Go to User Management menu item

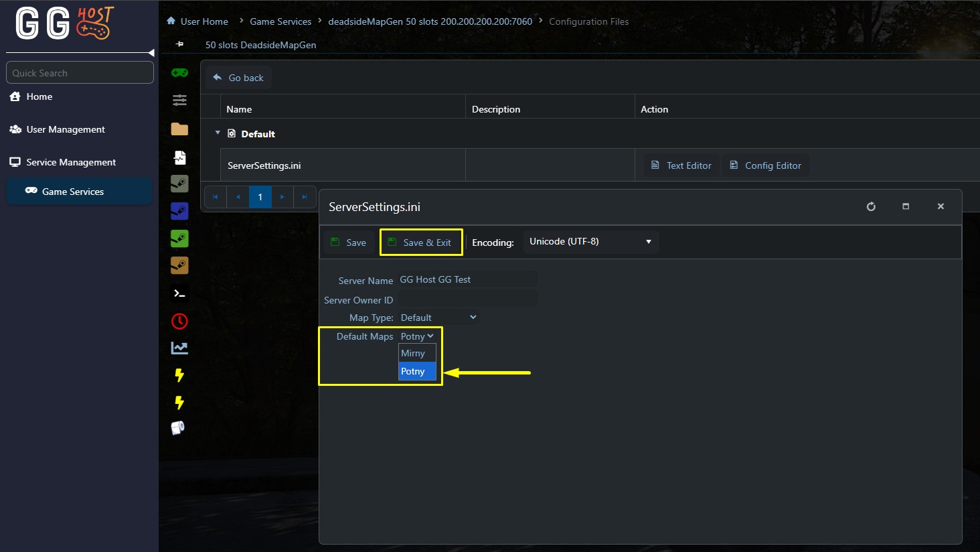pos(66,129)
